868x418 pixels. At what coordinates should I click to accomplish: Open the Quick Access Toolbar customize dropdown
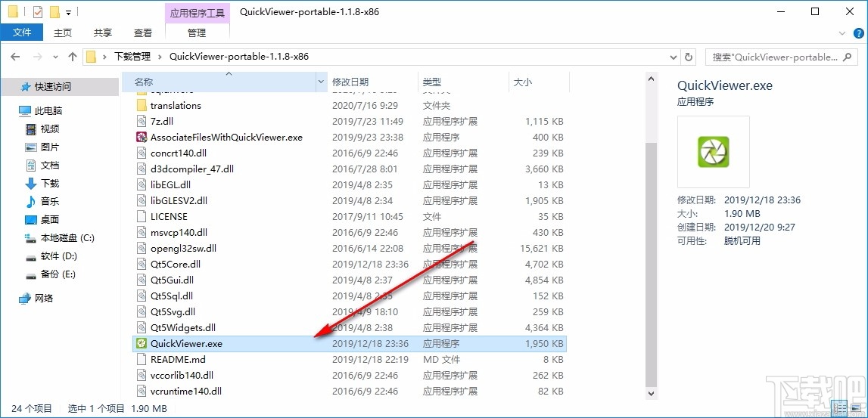tap(68, 11)
